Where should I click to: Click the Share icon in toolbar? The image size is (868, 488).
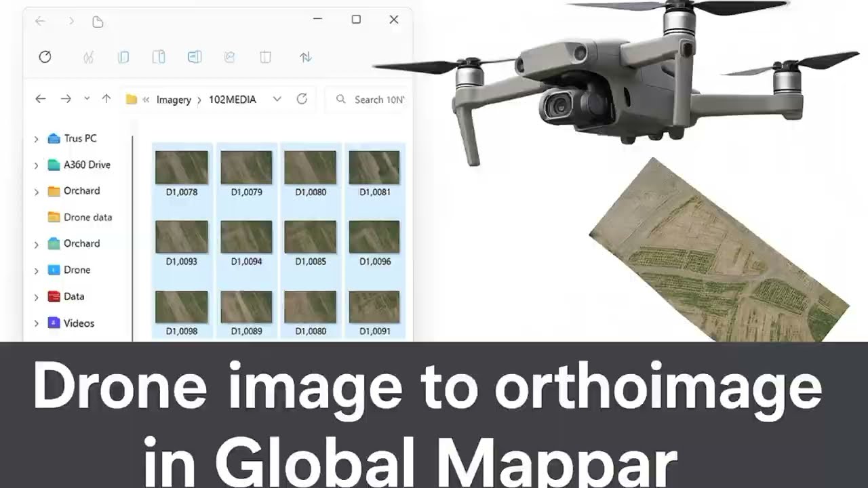pyautogui.click(x=229, y=57)
